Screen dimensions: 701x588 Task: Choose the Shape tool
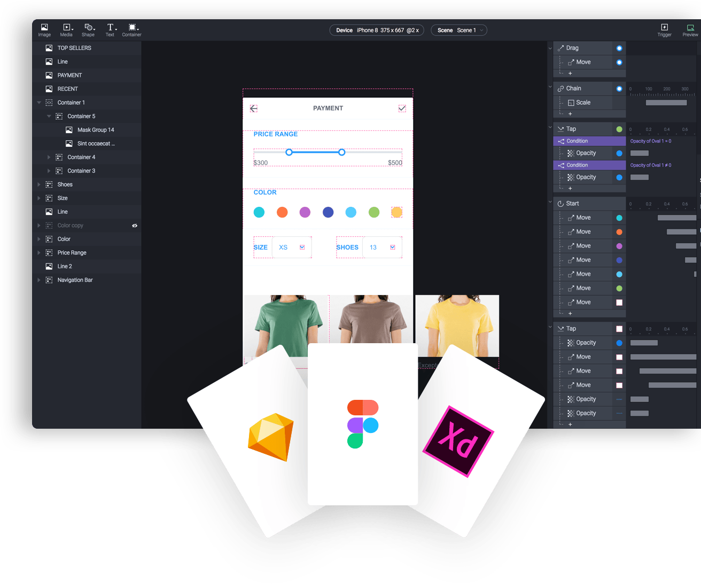[88, 30]
